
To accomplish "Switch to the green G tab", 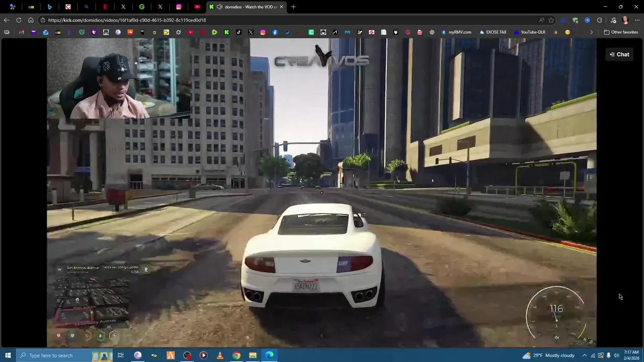I will tap(142, 7).
